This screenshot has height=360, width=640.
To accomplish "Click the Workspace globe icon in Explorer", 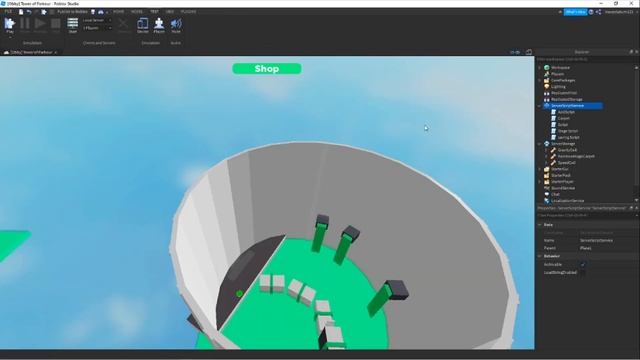I will click(x=547, y=68).
